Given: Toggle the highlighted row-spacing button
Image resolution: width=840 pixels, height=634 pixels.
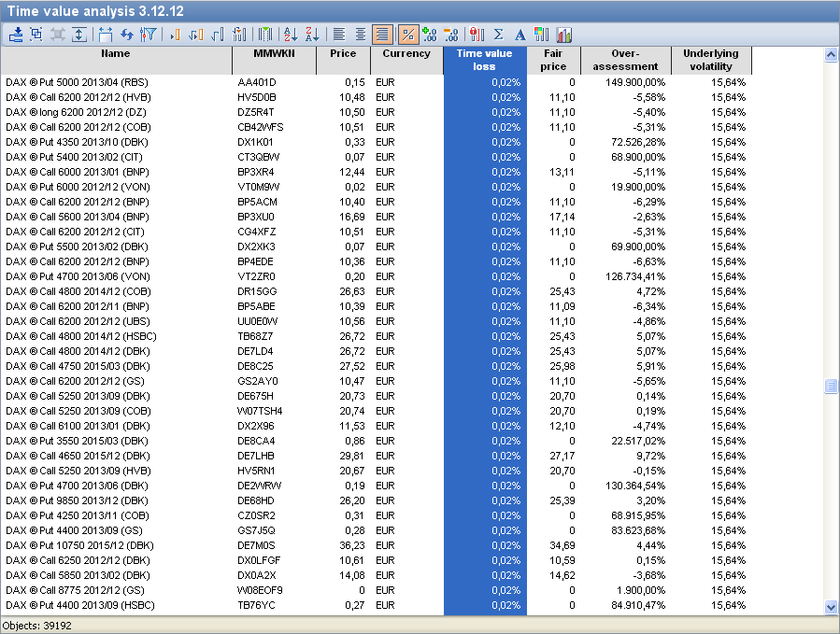Looking at the screenshot, I should coord(382,35).
